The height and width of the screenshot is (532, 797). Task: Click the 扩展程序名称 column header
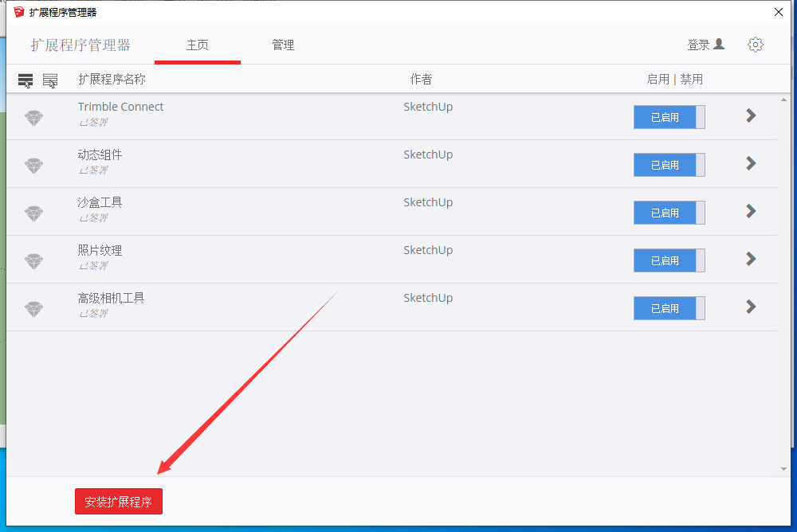(112, 80)
